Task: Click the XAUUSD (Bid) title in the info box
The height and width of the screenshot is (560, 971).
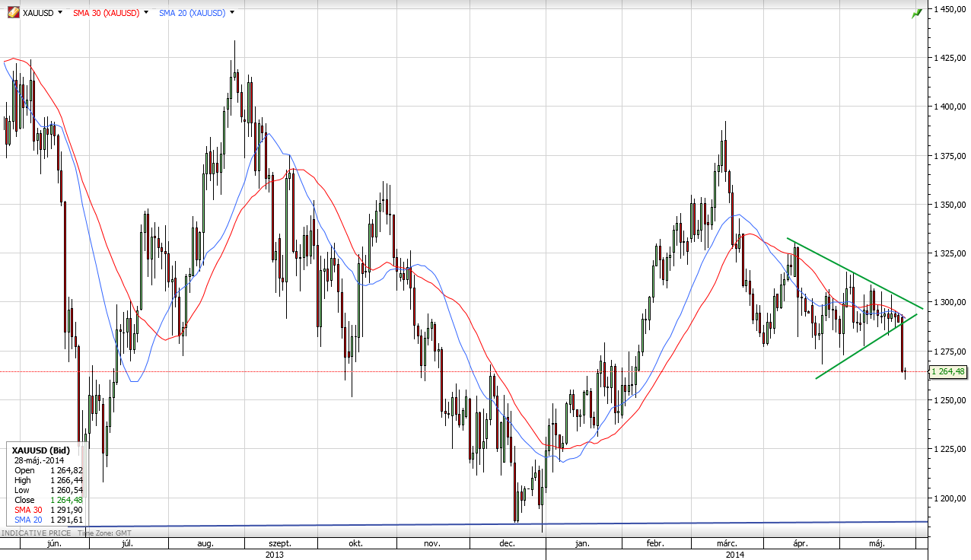Action: click(41, 450)
